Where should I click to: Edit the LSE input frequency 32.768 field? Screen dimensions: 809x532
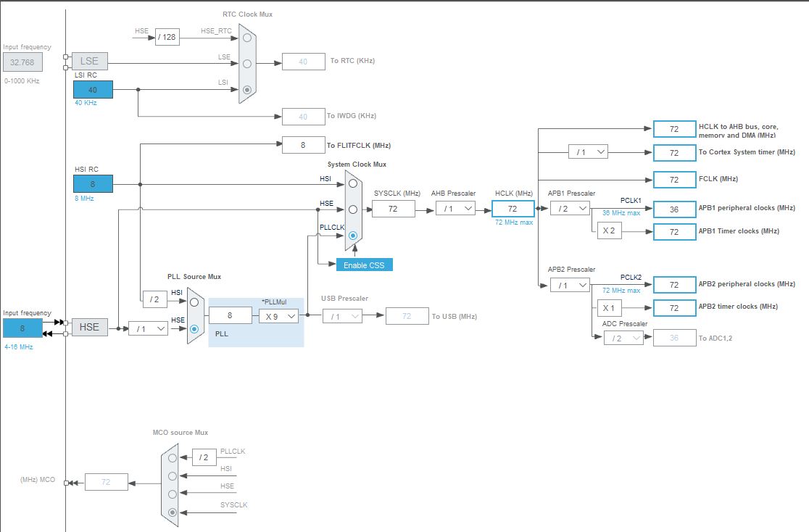[22, 62]
